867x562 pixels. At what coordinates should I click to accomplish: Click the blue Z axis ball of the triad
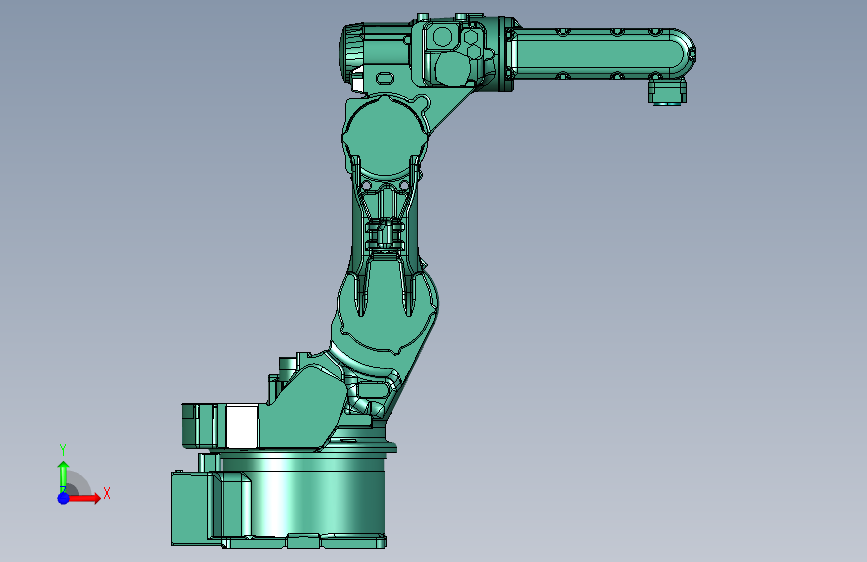pos(64,498)
